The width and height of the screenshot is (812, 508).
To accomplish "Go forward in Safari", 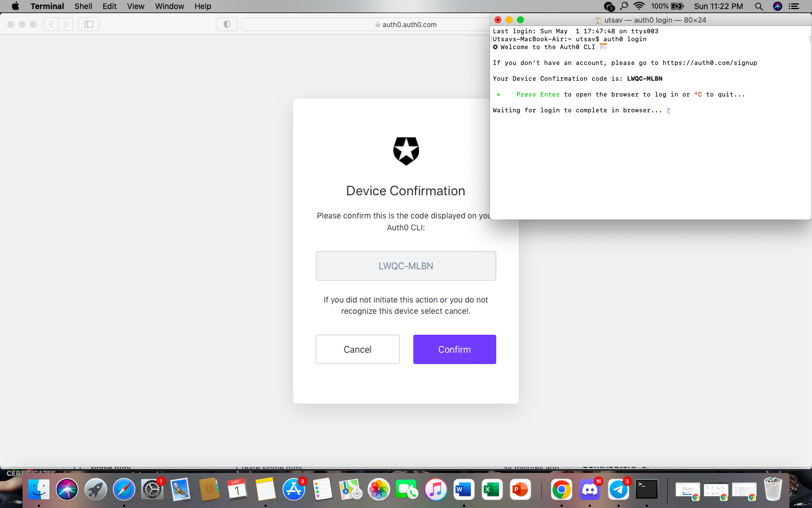I will [66, 24].
